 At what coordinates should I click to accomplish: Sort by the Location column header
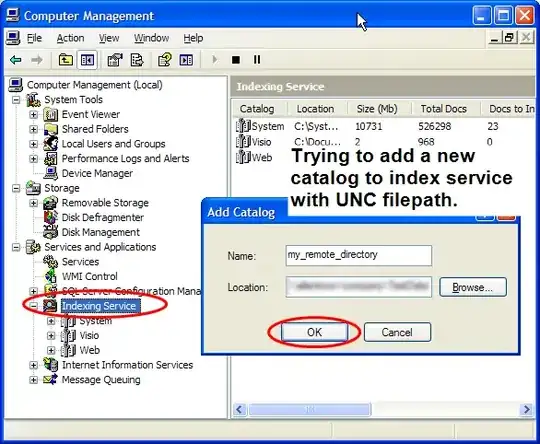[317, 109]
